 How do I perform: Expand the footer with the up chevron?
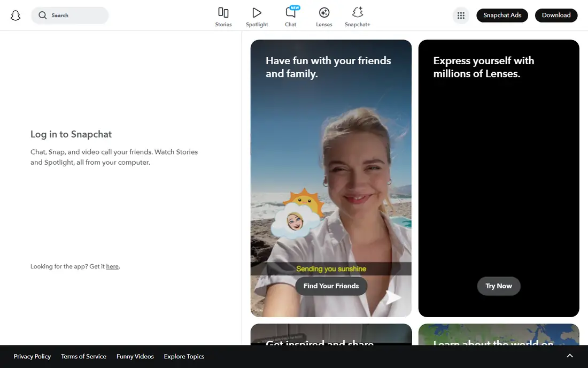[x=570, y=356]
